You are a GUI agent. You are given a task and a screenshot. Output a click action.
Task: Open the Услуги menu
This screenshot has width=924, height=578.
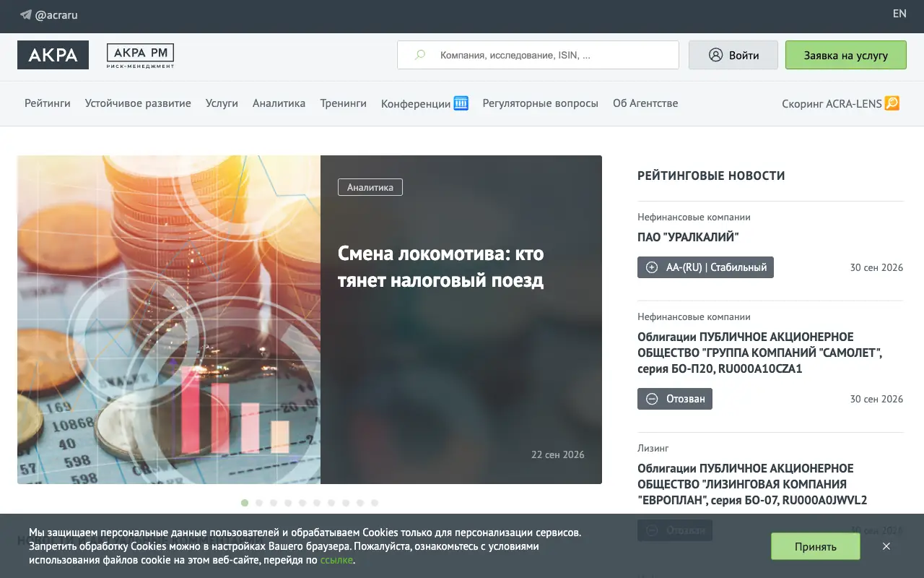[222, 103]
